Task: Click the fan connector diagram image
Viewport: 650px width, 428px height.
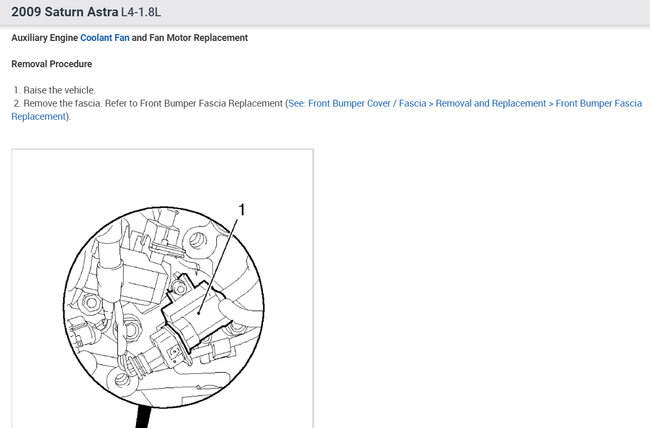Action: [x=162, y=289]
